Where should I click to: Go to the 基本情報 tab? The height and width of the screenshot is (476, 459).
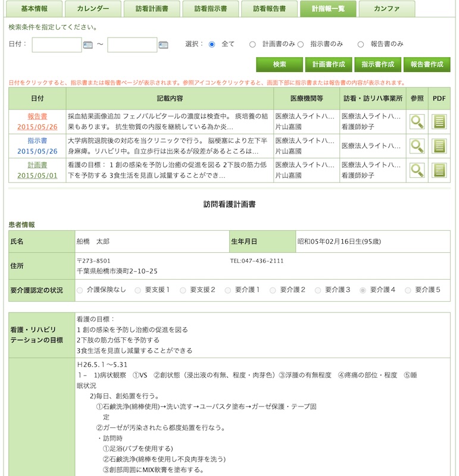34,9
